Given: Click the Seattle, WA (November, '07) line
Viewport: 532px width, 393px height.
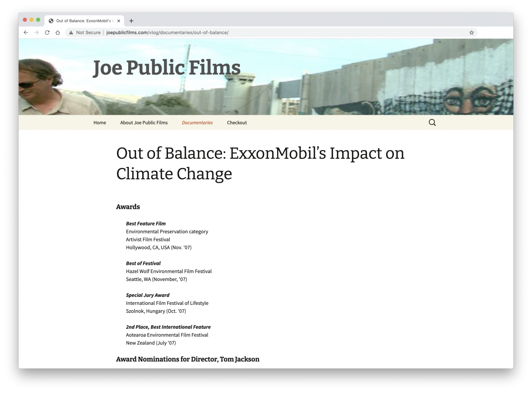Looking at the screenshot, I should tap(156, 280).
